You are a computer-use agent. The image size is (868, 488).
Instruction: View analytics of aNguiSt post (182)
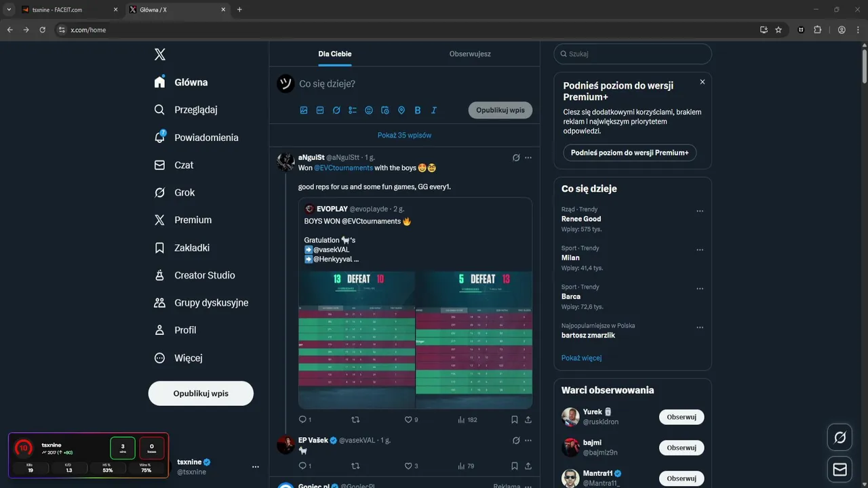(x=467, y=420)
